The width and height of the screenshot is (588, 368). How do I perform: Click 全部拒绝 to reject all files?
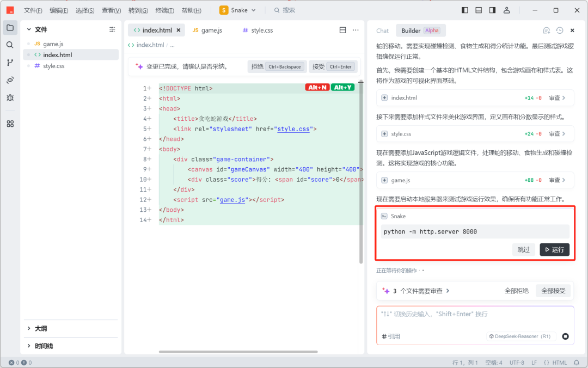click(516, 291)
